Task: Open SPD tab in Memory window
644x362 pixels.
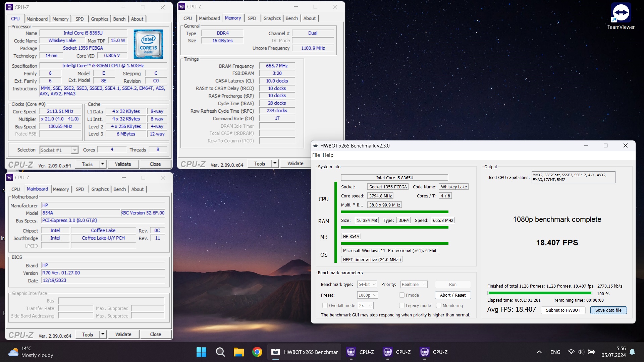Action: coord(252,18)
